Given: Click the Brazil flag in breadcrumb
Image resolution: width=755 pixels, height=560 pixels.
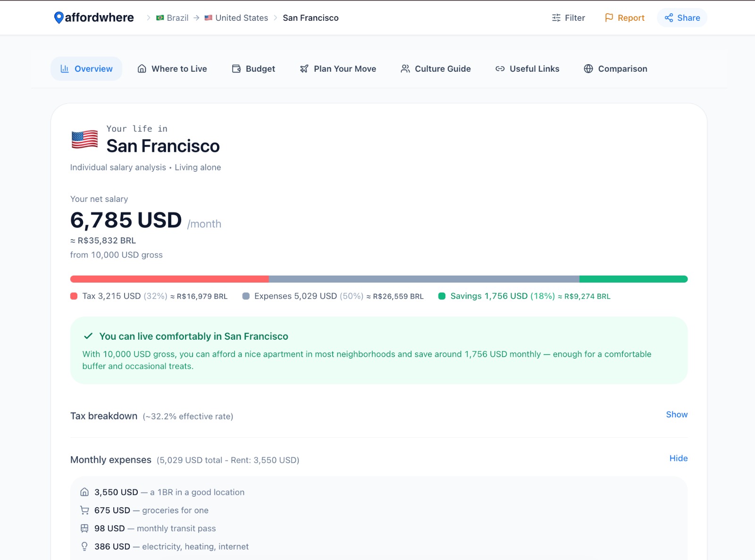Looking at the screenshot, I should 160,18.
